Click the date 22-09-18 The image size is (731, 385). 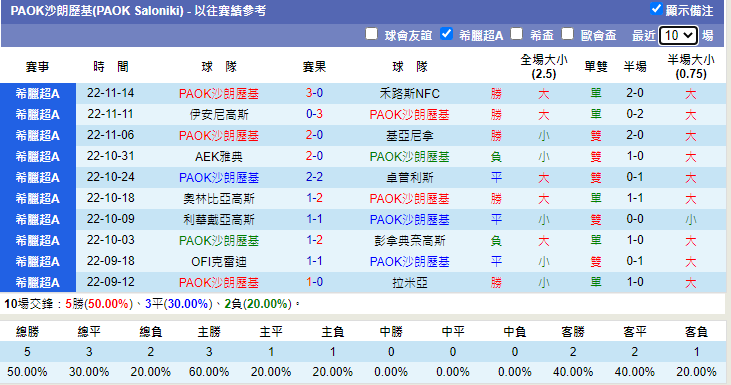(110, 261)
